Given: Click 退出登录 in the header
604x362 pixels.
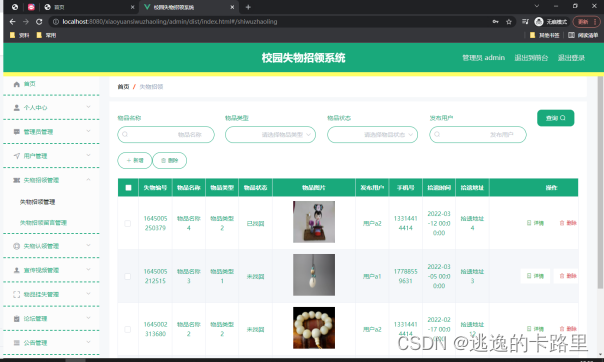Looking at the screenshot, I should click(x=571, y=58).
